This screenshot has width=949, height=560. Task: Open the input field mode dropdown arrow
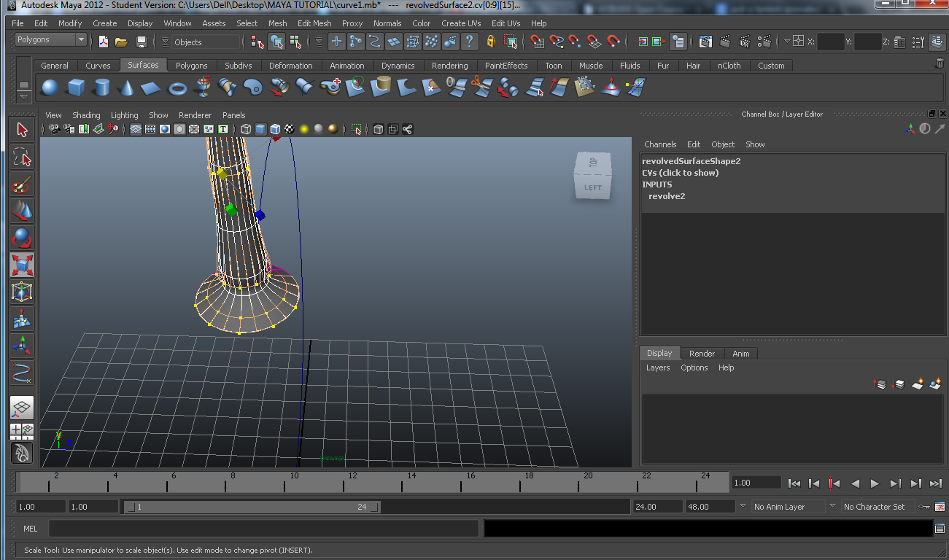coord(786,42)
